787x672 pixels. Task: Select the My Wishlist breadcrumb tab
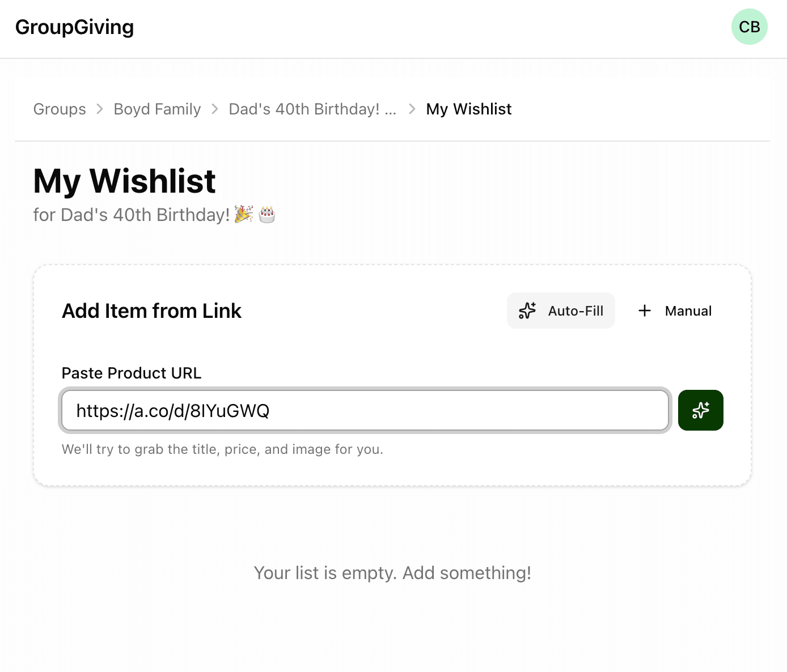pos(469,109)
